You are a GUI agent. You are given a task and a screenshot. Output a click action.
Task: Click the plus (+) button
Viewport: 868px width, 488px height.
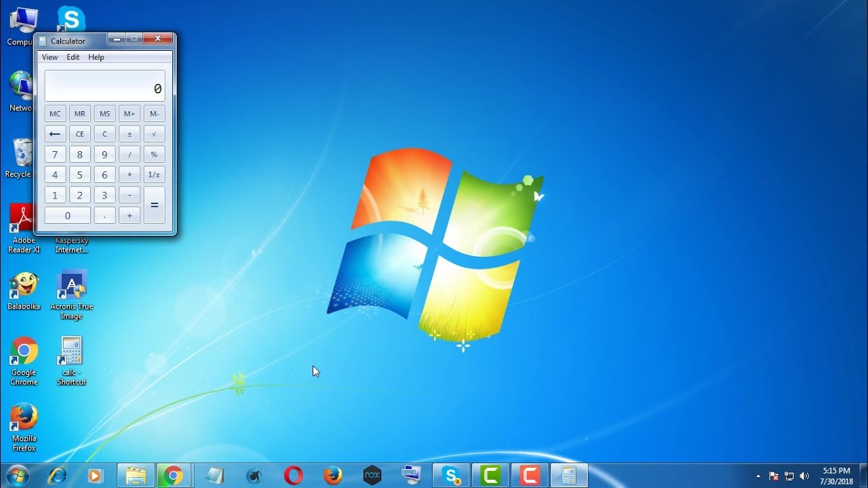[x=130, y=216]
